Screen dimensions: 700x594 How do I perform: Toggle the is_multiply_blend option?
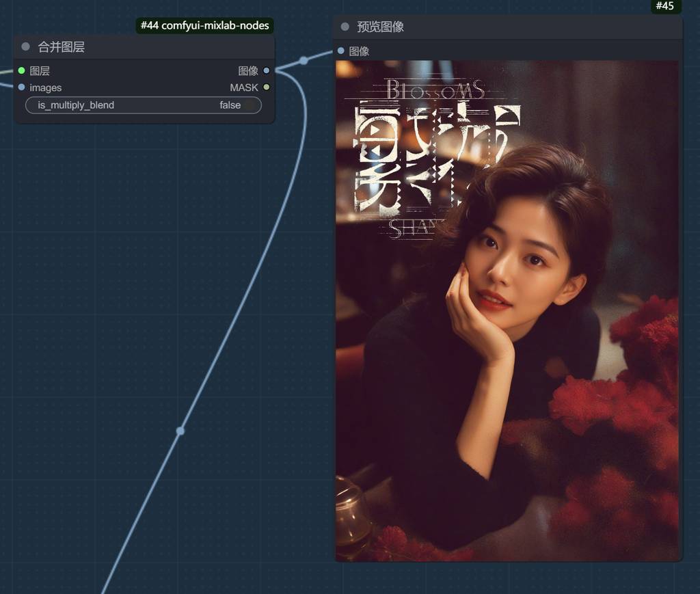click(x=144, y=105)
